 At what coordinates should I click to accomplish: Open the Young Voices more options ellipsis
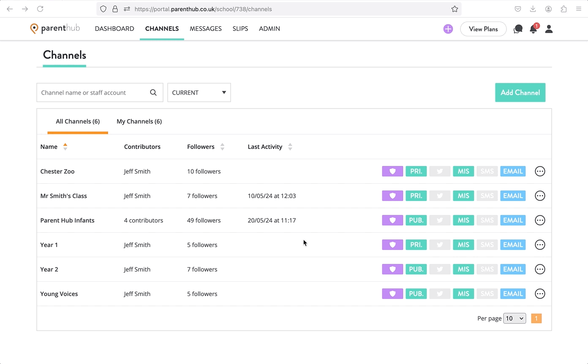click(540, 294)
